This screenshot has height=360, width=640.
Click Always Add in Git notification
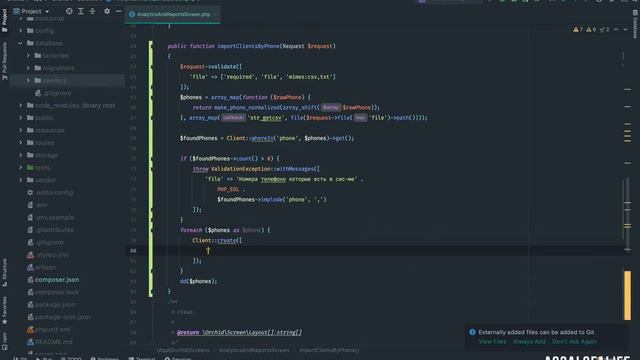(x=529, y=341)
